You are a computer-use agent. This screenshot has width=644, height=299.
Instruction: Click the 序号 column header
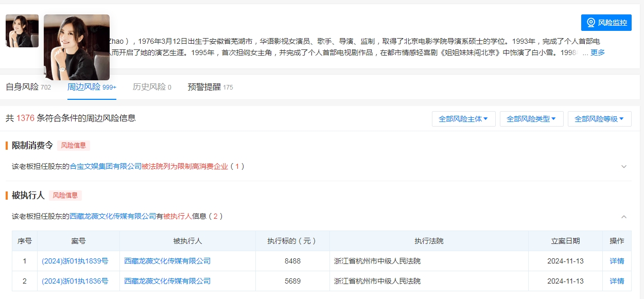[x=25, y=241]
